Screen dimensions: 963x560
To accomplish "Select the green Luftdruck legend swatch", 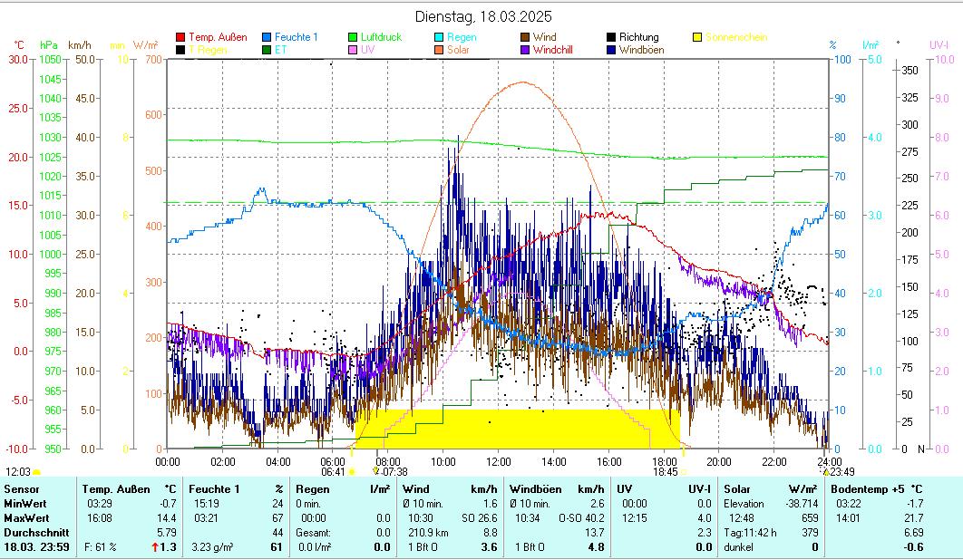I will [353, 37].
